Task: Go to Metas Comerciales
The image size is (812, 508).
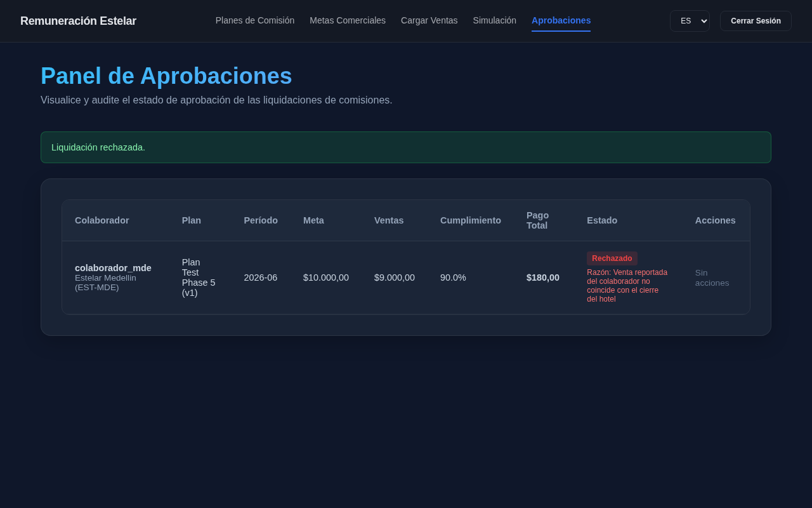Action: pos(348,20)
